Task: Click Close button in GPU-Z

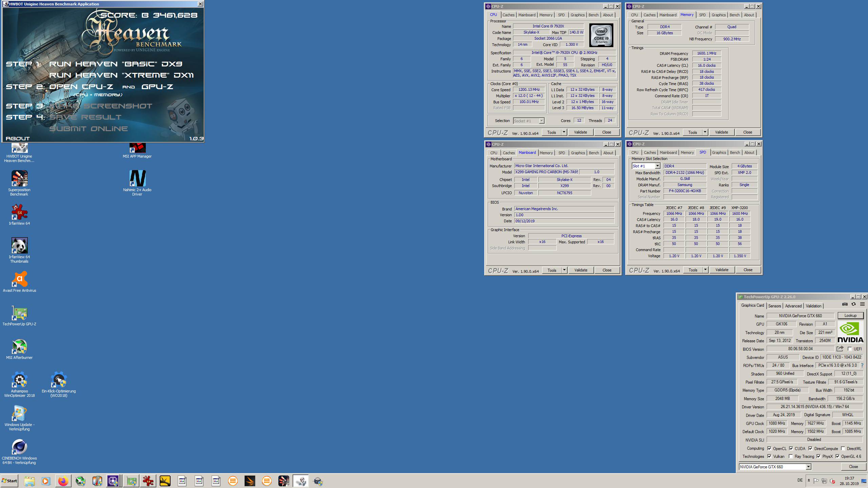Action: tap(853, 467)
